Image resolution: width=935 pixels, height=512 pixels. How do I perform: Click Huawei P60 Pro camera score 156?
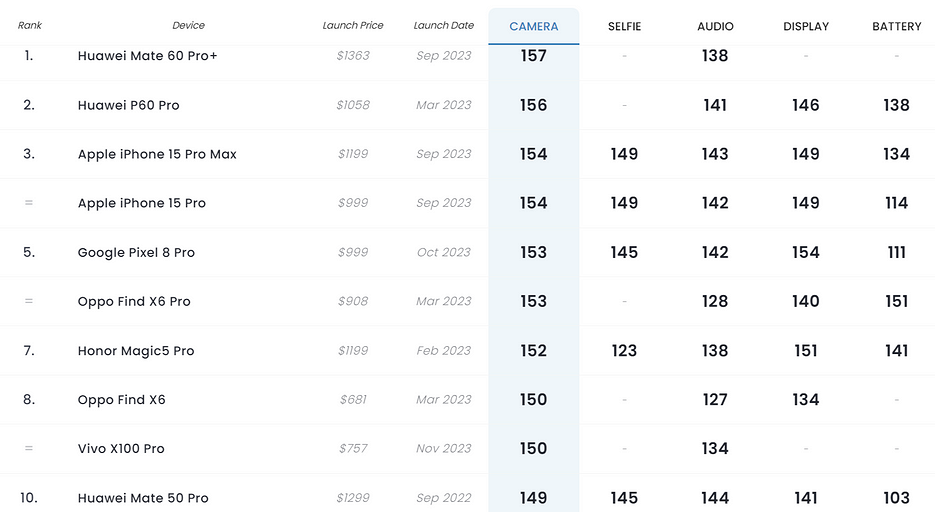(533, 105)
